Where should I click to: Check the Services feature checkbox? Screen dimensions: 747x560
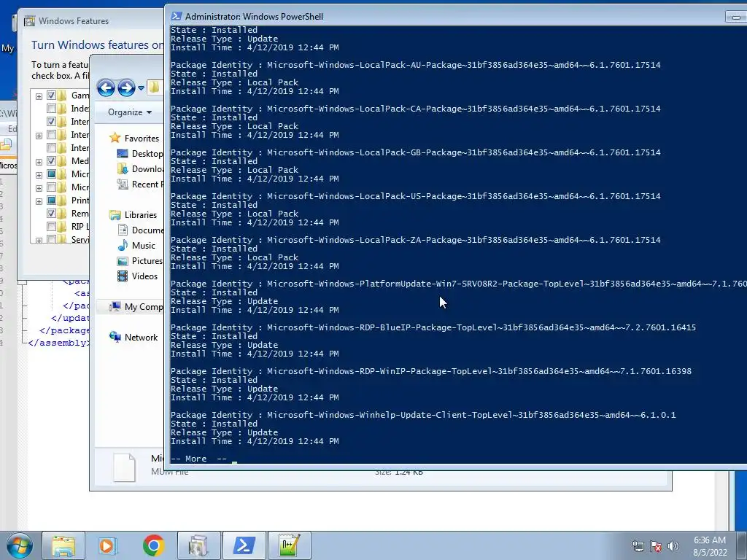pyautogui.click(x=52, y=239)
